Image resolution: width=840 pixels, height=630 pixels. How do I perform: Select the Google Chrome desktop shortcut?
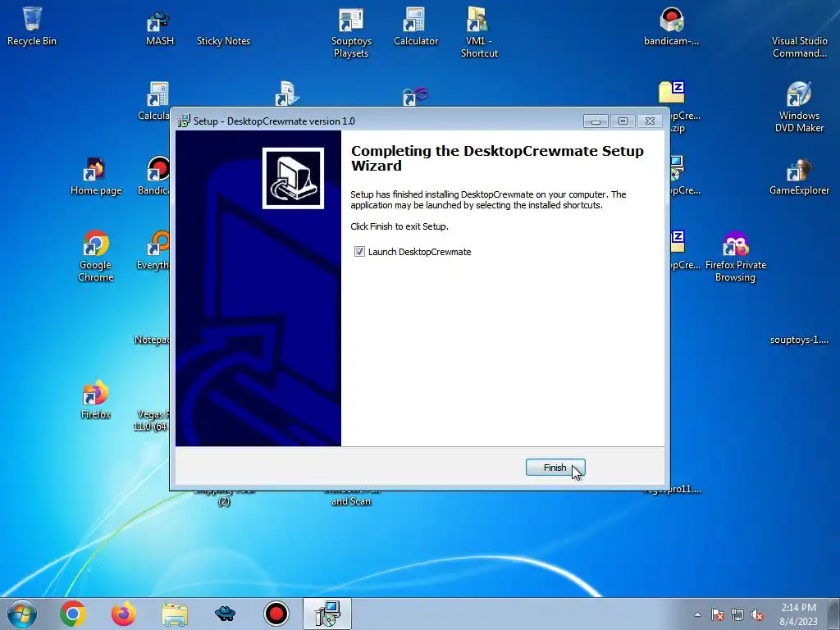(96, 257)
